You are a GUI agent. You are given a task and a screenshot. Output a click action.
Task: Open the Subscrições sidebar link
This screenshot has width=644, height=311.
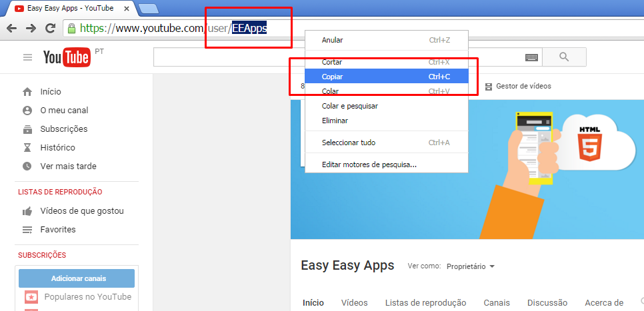tap(63, 129)
